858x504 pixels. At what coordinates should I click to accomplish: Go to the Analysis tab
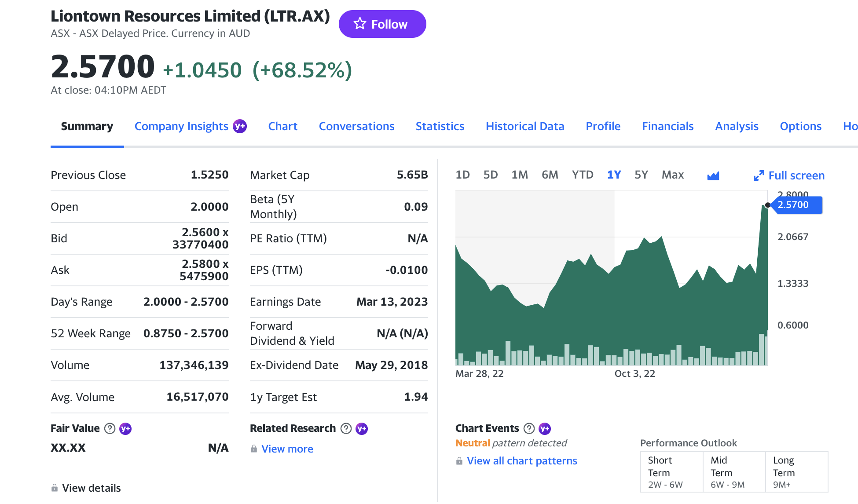pyautogui.click(x=737, y=126)
